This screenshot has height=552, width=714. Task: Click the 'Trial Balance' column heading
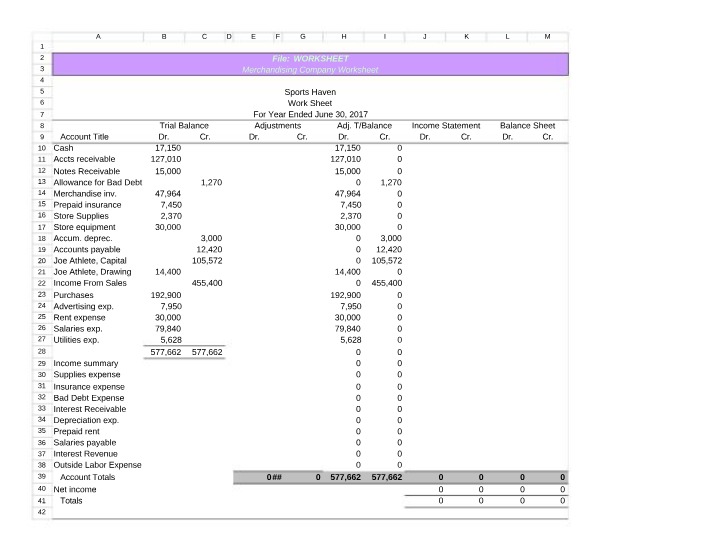(184, 126)
